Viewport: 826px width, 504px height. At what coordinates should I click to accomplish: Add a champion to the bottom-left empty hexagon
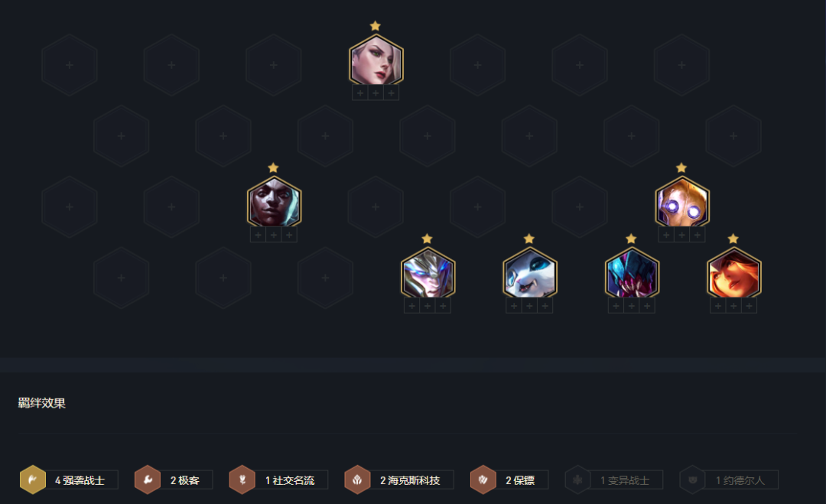pyautogui.click(x=121, y=278)
